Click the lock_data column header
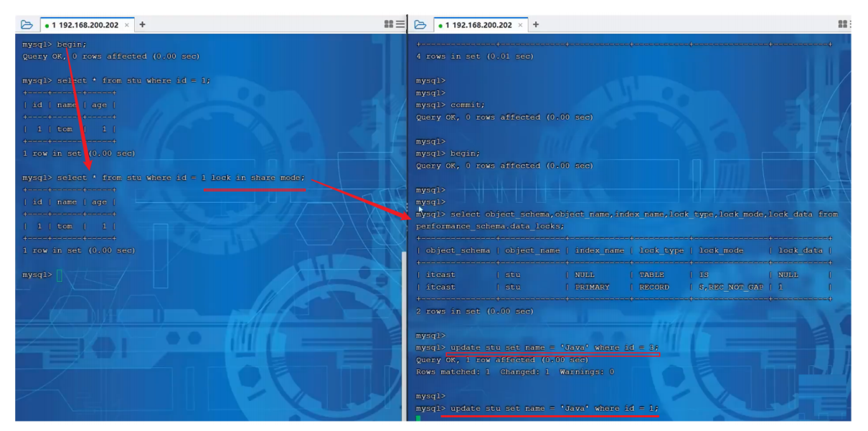868x431 pixels. pyautogui.click(x=801, y=250)
